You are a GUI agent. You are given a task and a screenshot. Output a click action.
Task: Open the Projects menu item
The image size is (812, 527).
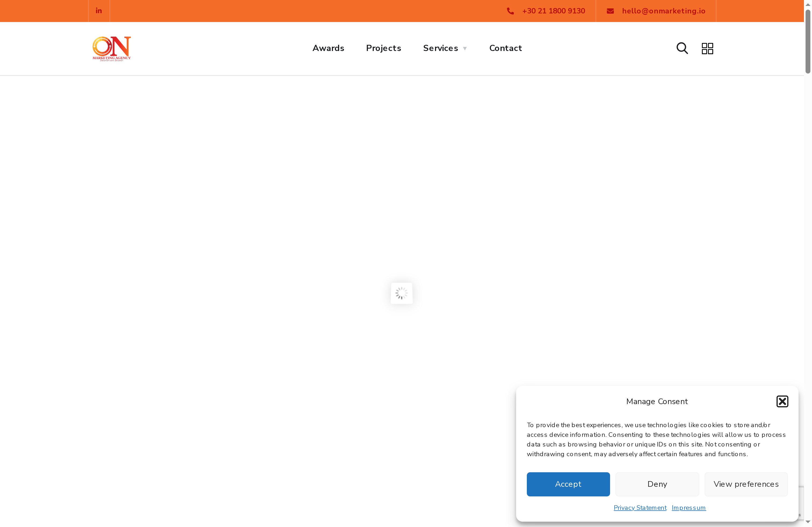click(x=383, y=48)
